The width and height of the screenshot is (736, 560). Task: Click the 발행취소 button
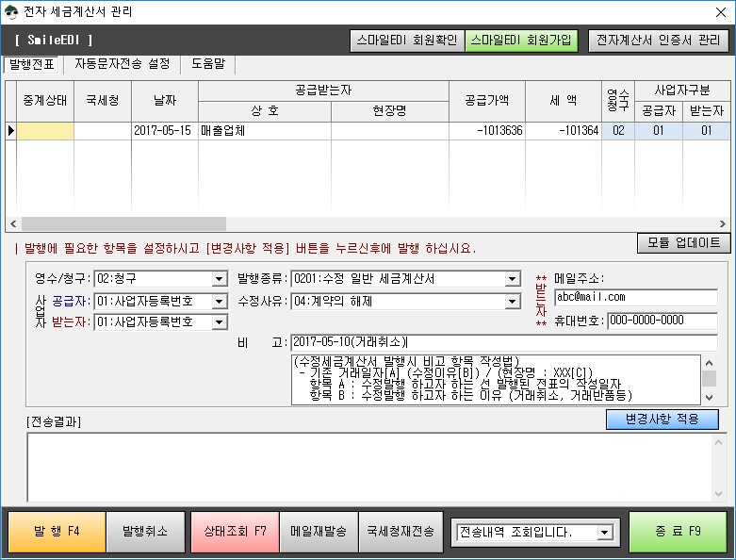coord(145,532)
